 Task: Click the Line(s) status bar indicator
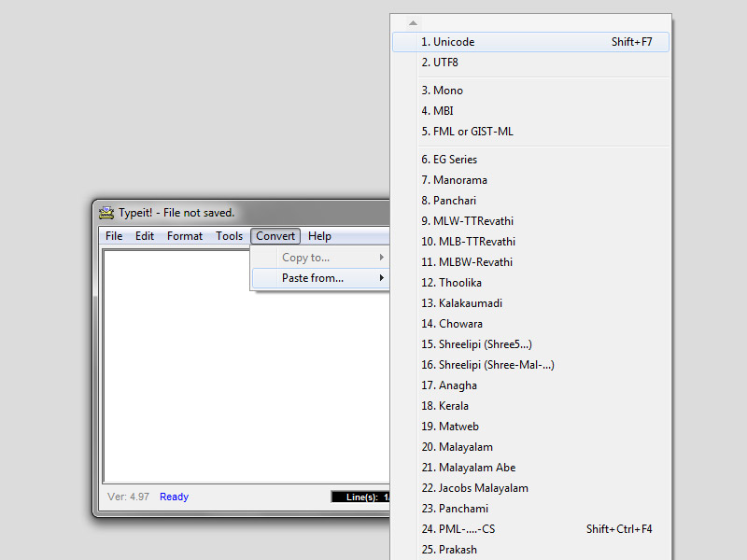click(360, 497)
